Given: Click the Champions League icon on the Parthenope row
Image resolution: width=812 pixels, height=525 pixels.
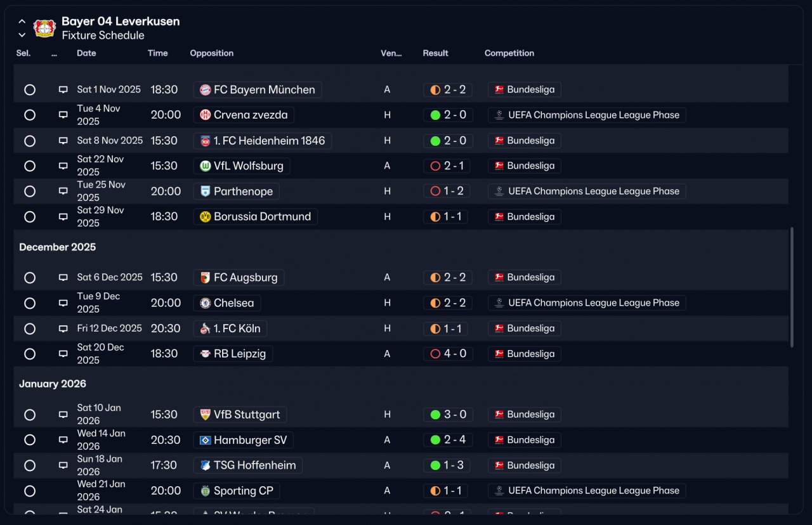Looking at the screenshot, I should pos(499,191).
